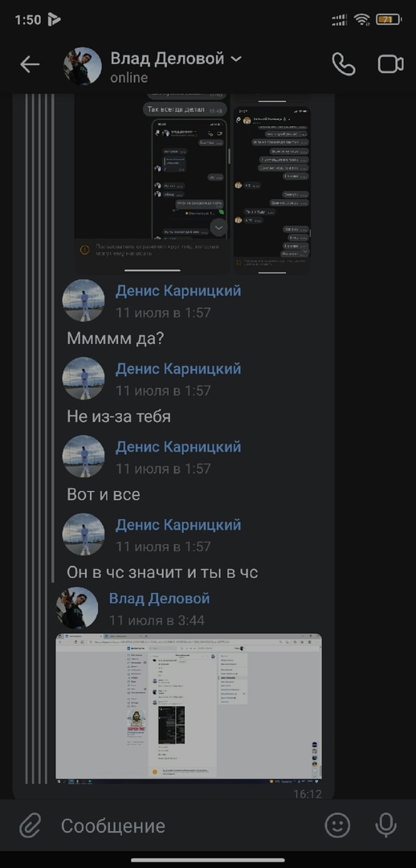This screenshot has width=416, height=868.
Task: Start a video call with Влад Деловой
Action: pos(390,64)
